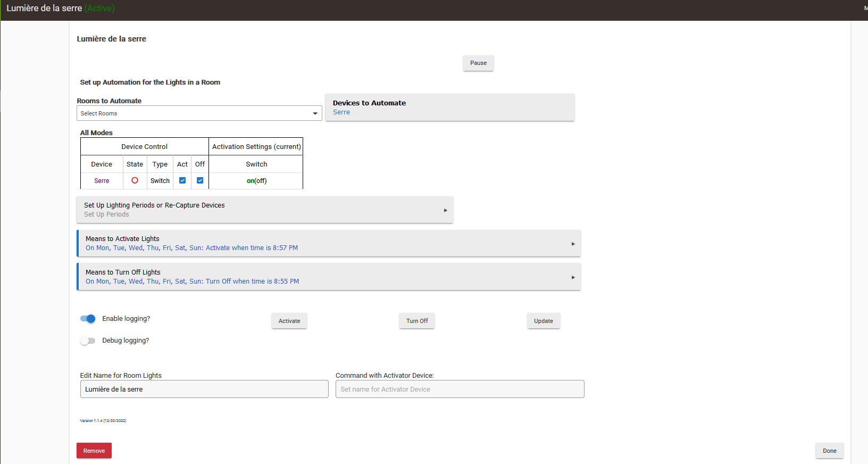Open the Devices to Automate selector
The height and width of the screenshot is (464, 868).
pyautogui.click(x=449, y=107)
